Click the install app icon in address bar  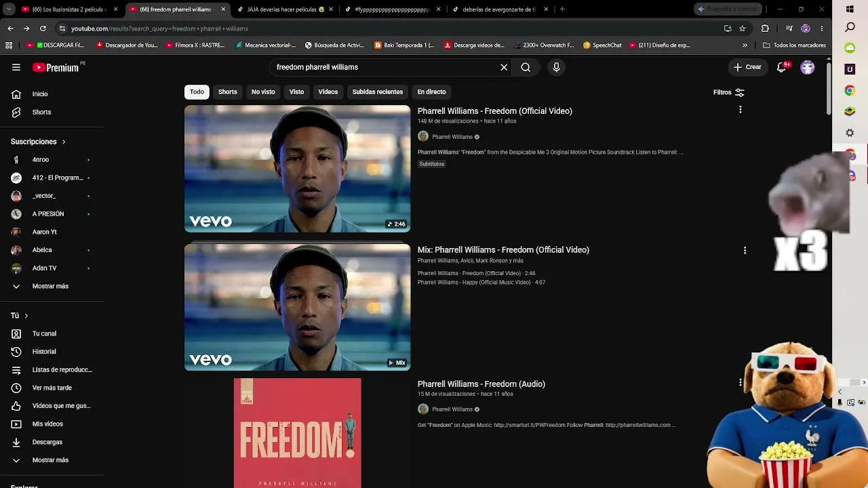[x=728, y=28]
